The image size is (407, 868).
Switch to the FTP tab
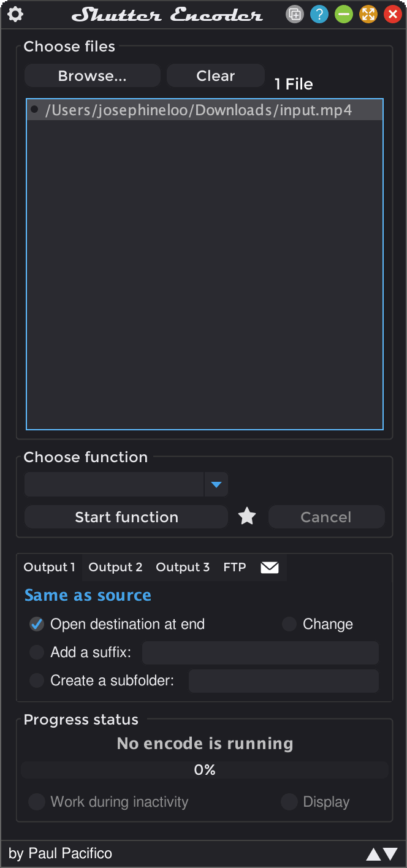(235, 568)
